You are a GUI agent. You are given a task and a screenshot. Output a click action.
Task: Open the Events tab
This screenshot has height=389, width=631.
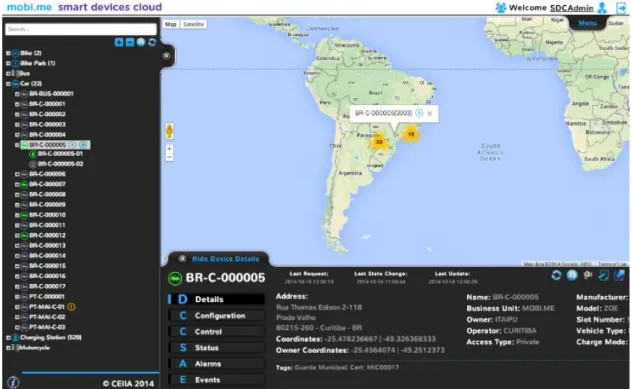[x=217, y=380]
